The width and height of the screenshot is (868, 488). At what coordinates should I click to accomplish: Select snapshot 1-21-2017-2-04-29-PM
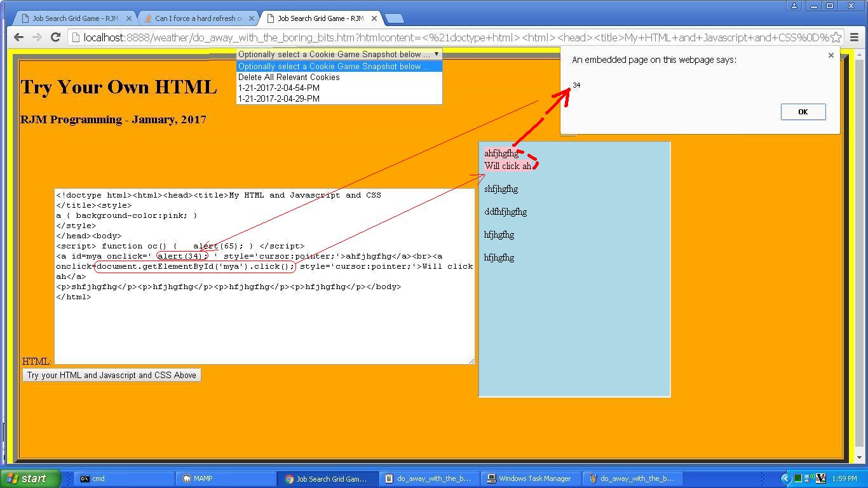[339, 98]
